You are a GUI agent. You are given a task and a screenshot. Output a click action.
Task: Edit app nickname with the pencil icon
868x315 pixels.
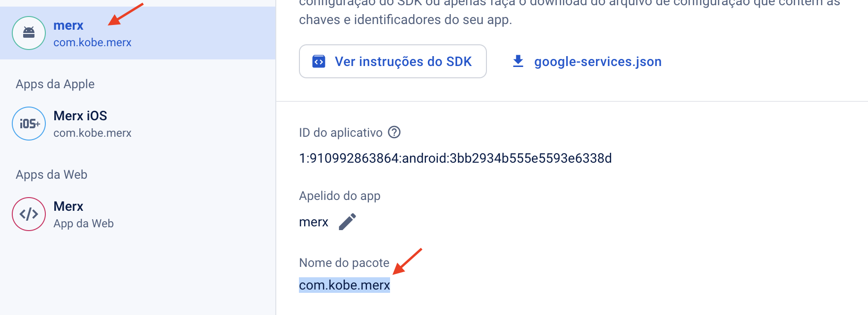[348, 222]
